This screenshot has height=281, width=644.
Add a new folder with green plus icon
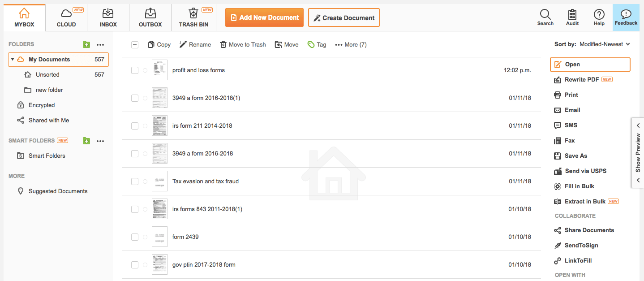(86, 44)
